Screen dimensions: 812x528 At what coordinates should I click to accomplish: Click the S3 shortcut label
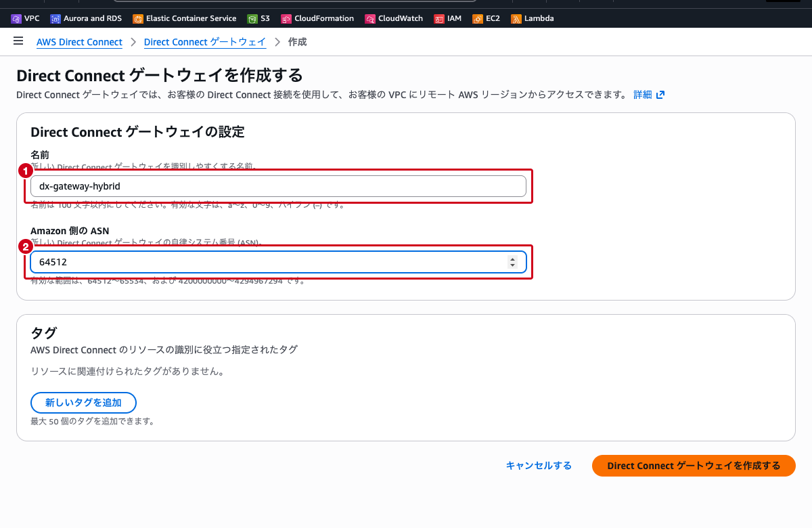click(265, 19)
